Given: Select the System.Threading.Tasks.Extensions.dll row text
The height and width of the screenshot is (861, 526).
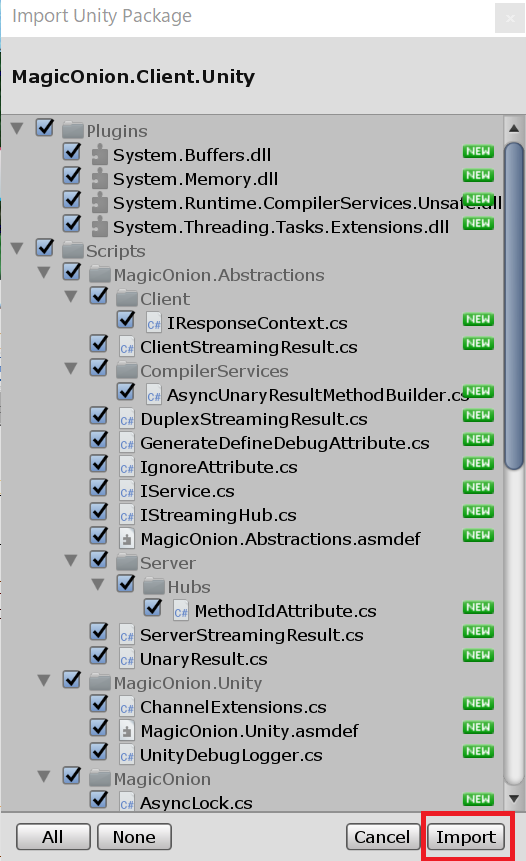Looking at the screenshot, I should (281, 227).
